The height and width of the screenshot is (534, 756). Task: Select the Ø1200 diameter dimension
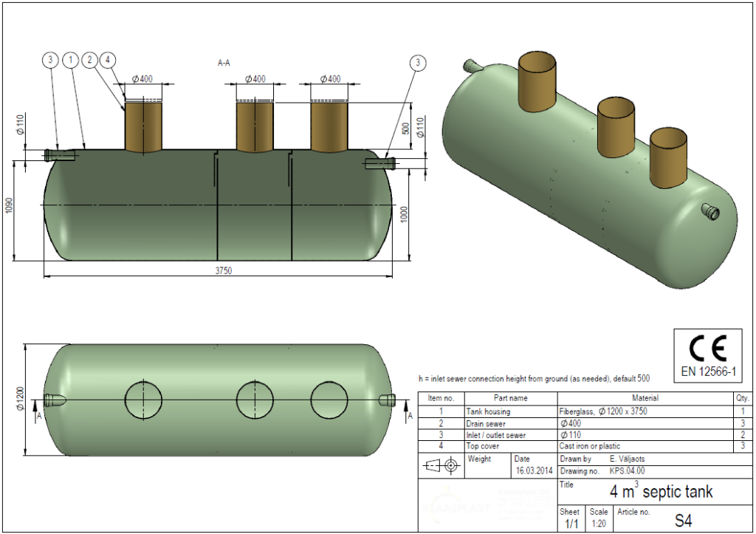pyautogui.click(x=19, y=400)
